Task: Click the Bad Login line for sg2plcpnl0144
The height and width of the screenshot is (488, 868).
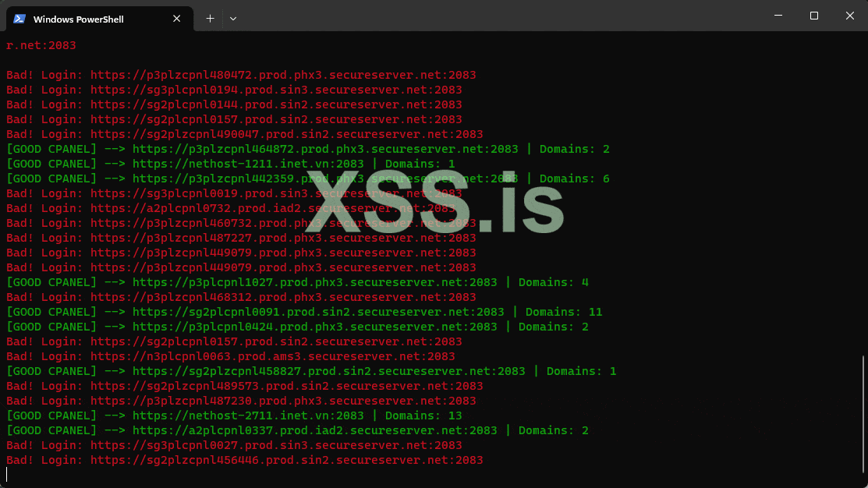Action: [234, 104]
